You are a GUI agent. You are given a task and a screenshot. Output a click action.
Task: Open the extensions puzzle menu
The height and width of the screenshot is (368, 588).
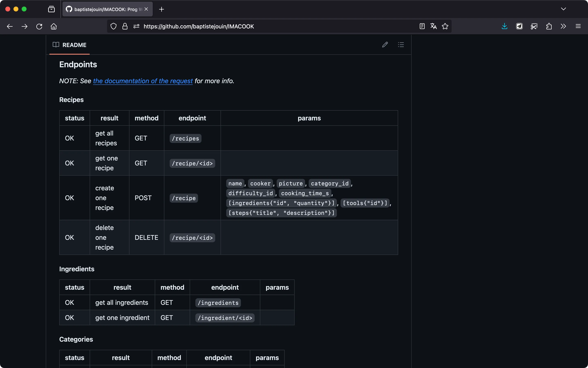(x=549, y=26)
